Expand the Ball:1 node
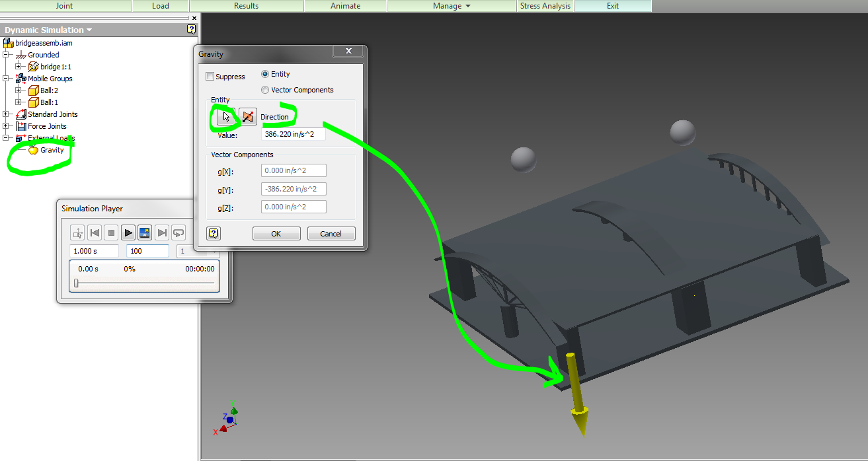The width and height of the screenshot is (868, 461). point(19,102)
